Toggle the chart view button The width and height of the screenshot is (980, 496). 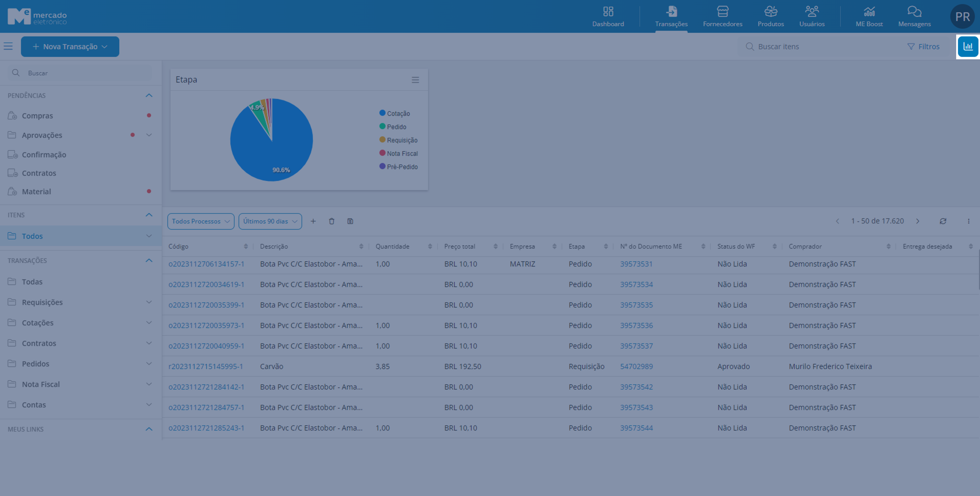[968, 46]
